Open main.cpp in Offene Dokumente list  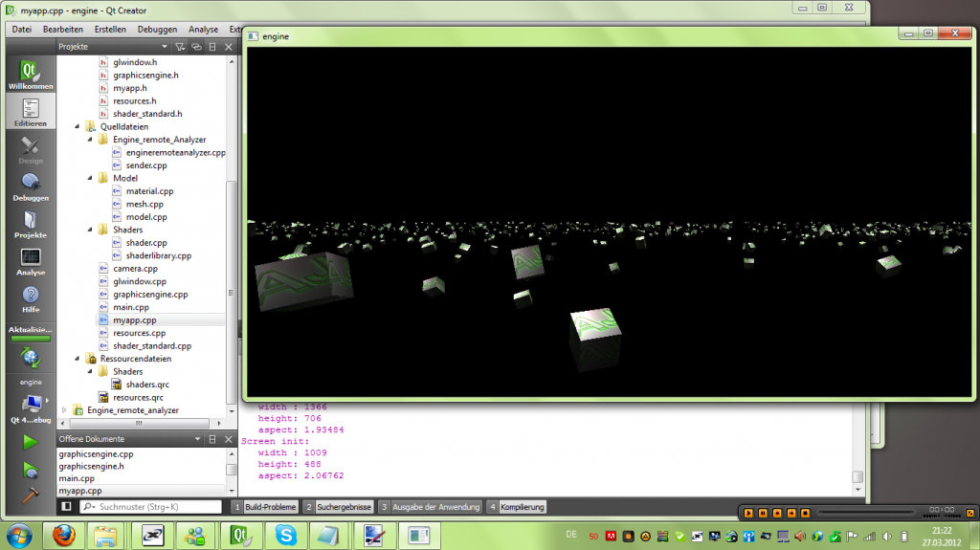click(x=77, y=478)
